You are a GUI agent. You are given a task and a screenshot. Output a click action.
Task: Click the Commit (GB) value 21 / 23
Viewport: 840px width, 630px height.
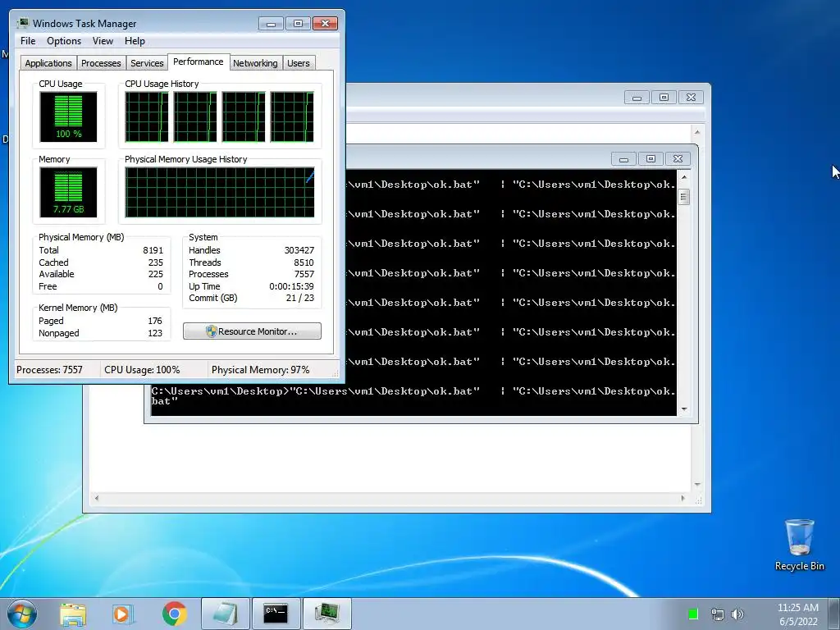[300, 298]
